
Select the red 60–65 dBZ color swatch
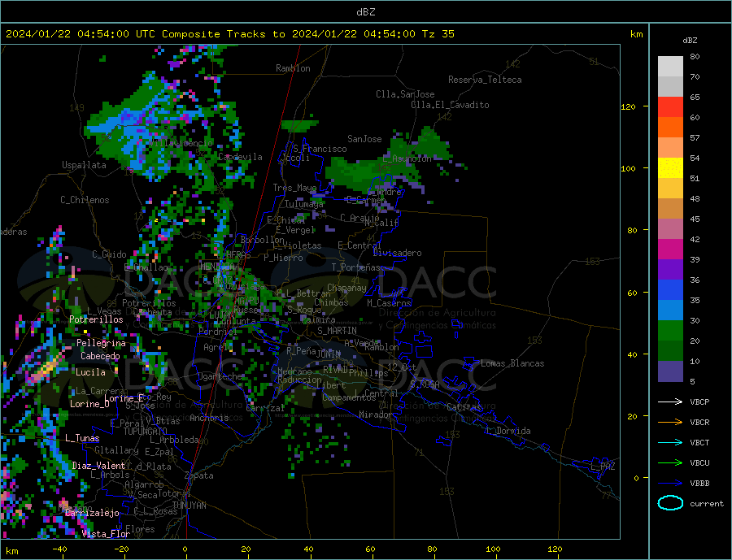click(x=671, y=106)
